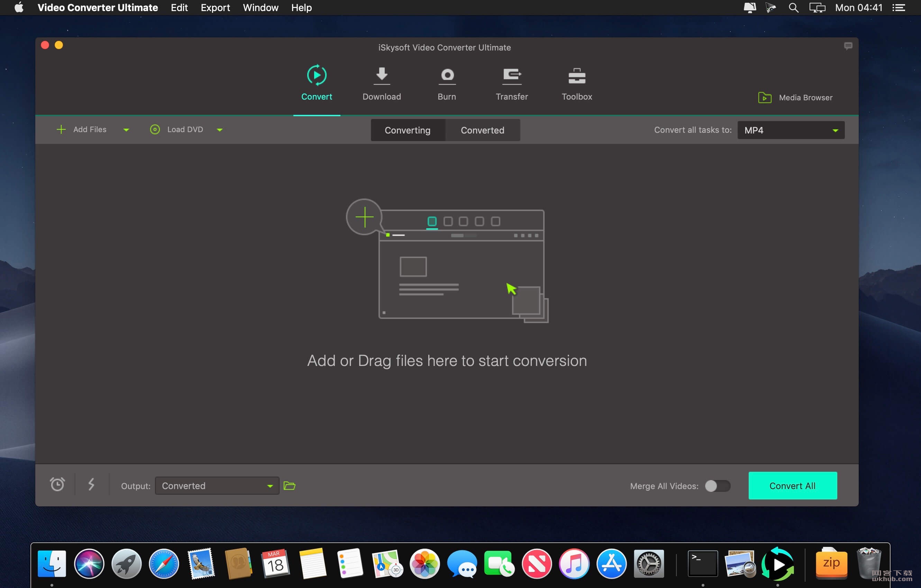Image resolution: width=921 pixels, height=588 pixels.
Task: Open Messages from the dock
Action: (x=462, y=563)
